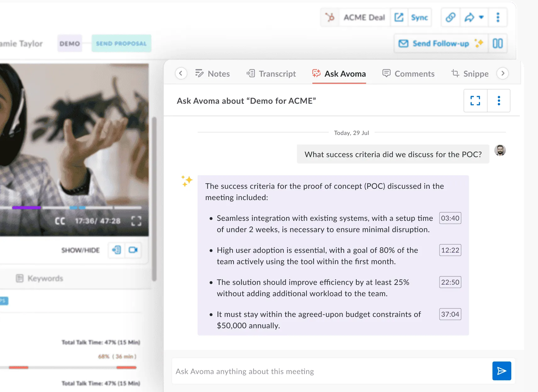Show more tabs using the right chevron

[503, 73]
